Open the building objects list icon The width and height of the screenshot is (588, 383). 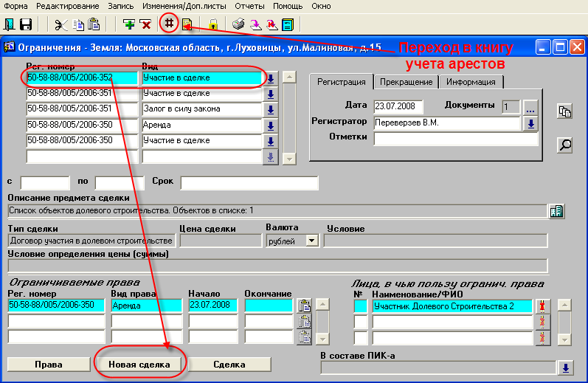coord(557,211)
